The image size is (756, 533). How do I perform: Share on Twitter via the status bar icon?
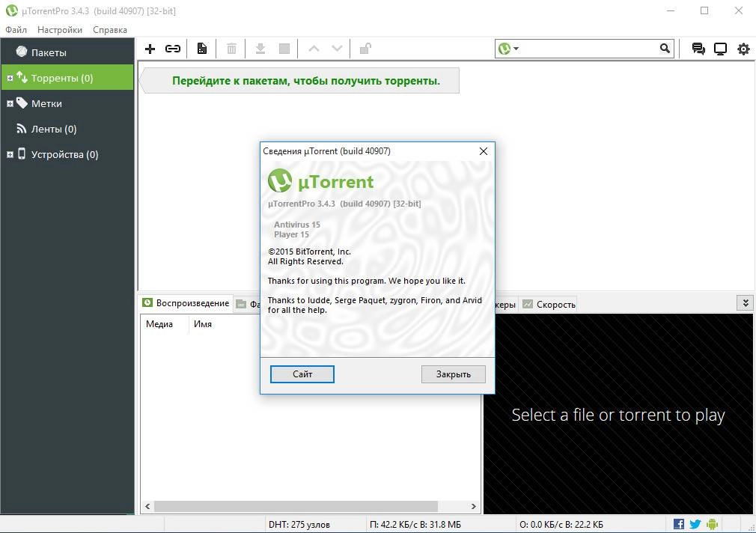click(x=695, y=523)
